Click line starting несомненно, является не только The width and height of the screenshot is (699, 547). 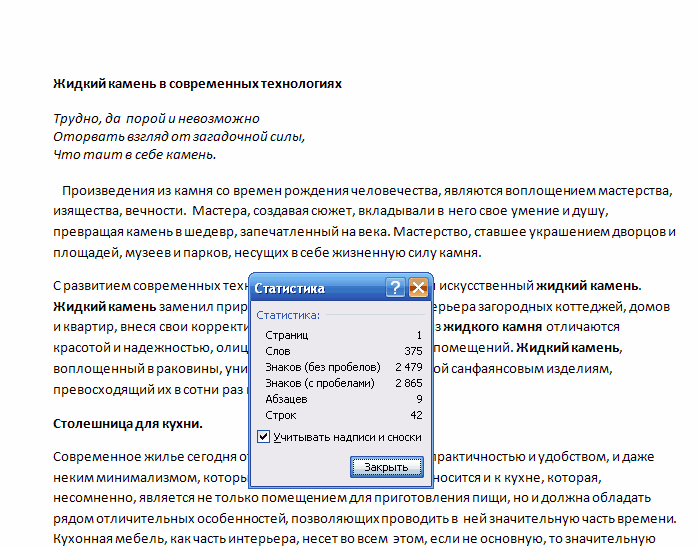coord(352,498)
